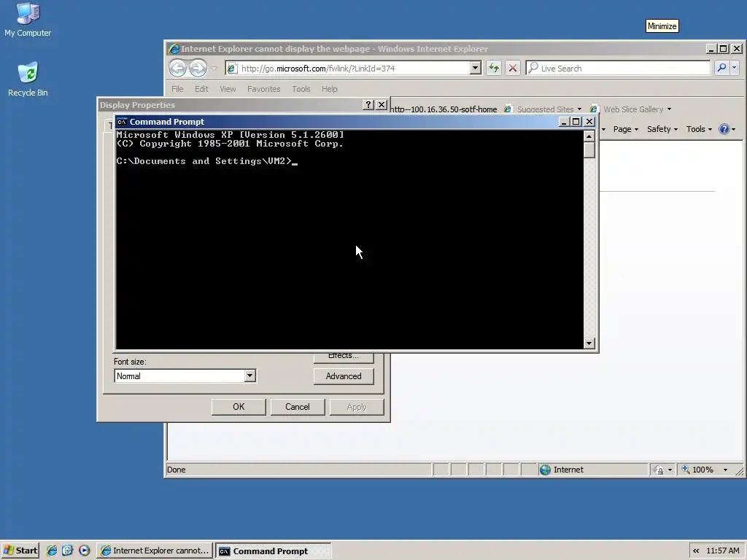Viewport: 747px width, 560px height.
Task: Click the red Stop loading icon
Action: (x=513, y=68)
